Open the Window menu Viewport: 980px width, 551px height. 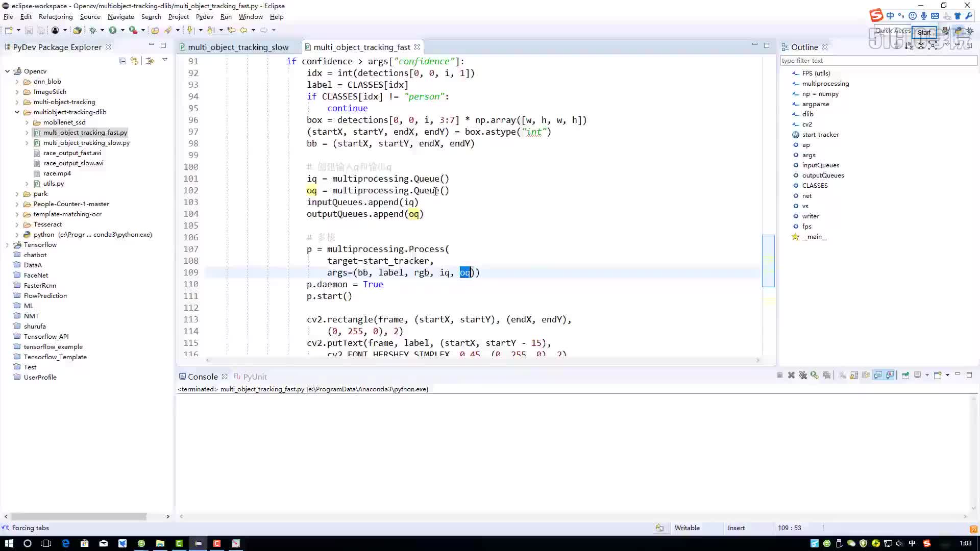(x=251, y=17)
